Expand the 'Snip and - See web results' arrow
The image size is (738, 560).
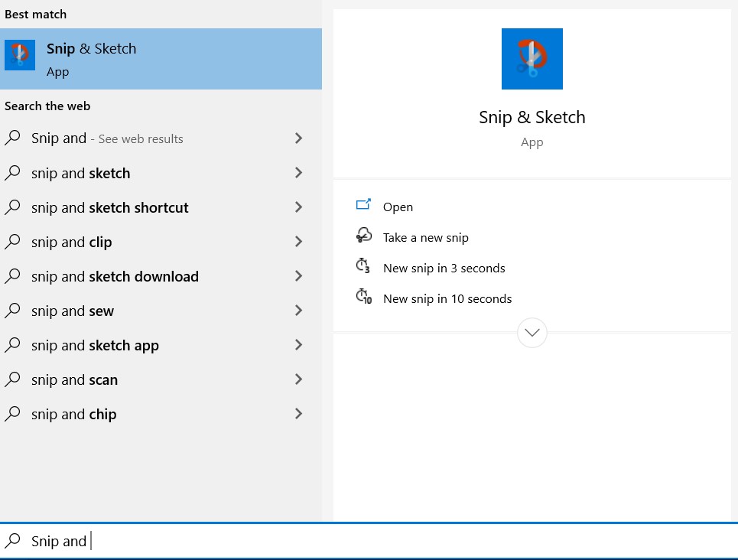coord(298,138)
